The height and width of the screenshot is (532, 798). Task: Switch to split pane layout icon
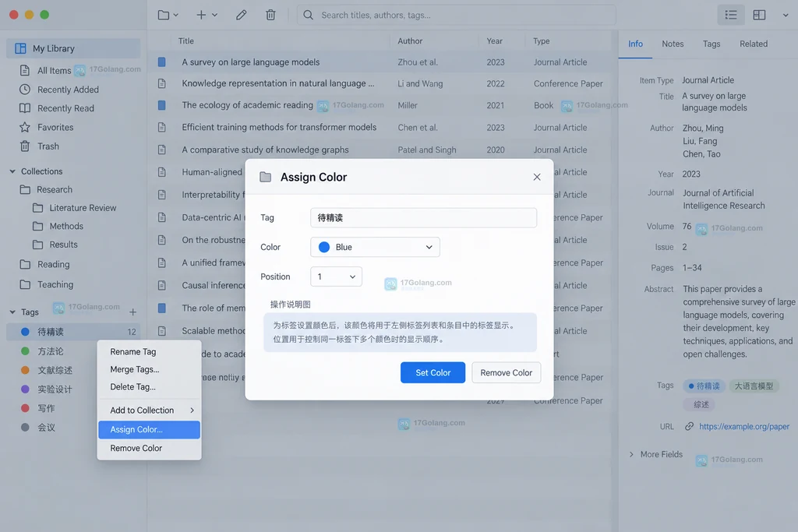[759, 15]
